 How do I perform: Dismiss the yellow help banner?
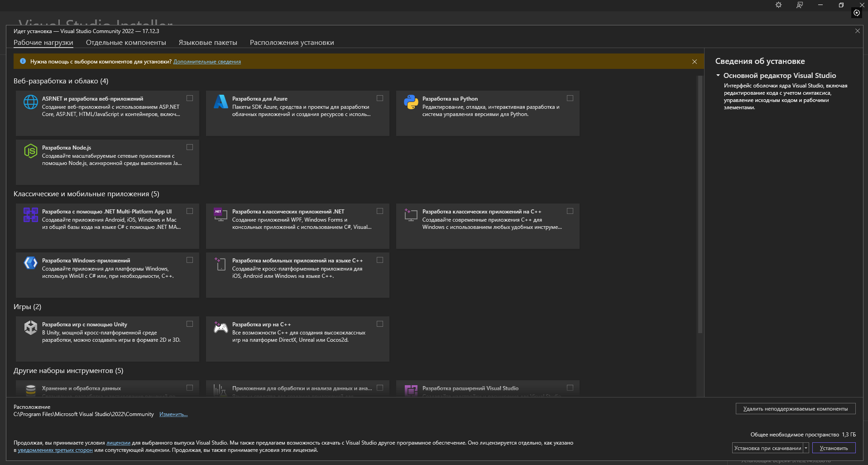[x=695, y=62]
